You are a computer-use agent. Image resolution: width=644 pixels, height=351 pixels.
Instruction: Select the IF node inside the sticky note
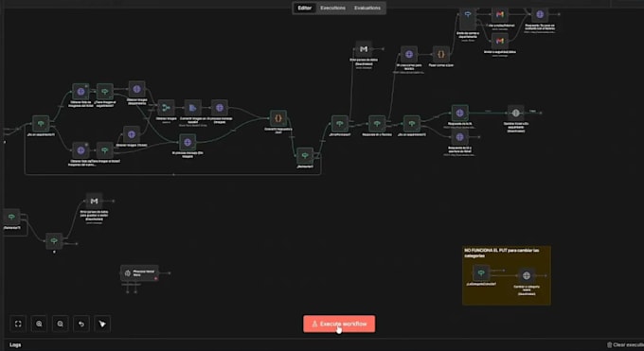pyautogui.click(x=481, y=272)
